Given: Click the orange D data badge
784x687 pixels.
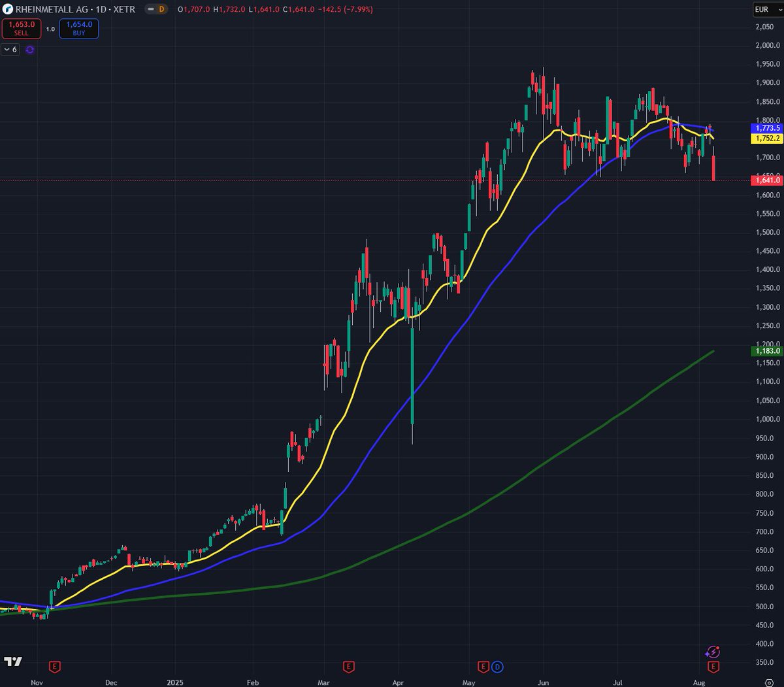Looking at the screenshot, I should pyautogui.click(x=161, y=10).
